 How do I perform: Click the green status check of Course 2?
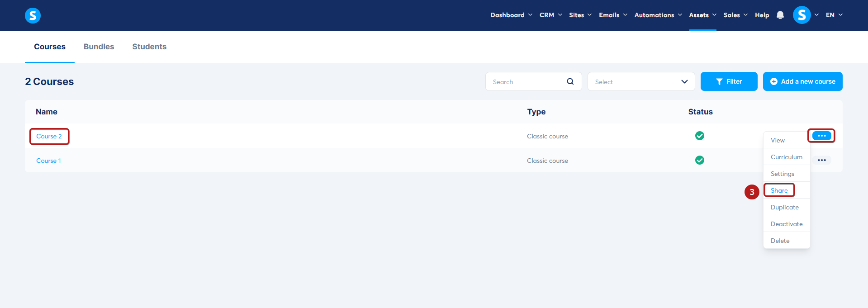pyautogui.click(x=699, y=136)
